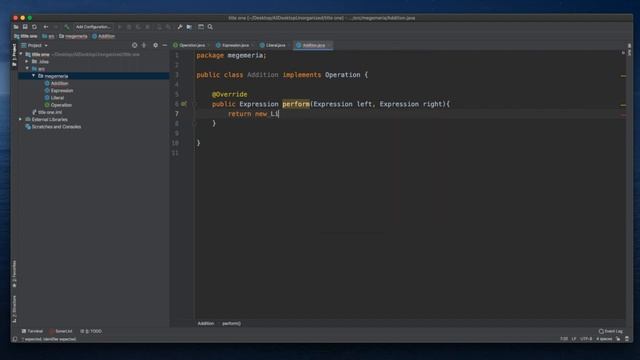Select the .iml file in project tree
The width and height of the screenshot is (640, 360).
click(47, 112)
